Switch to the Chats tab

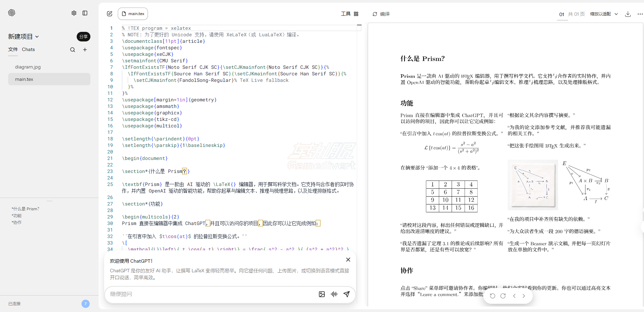28,49
